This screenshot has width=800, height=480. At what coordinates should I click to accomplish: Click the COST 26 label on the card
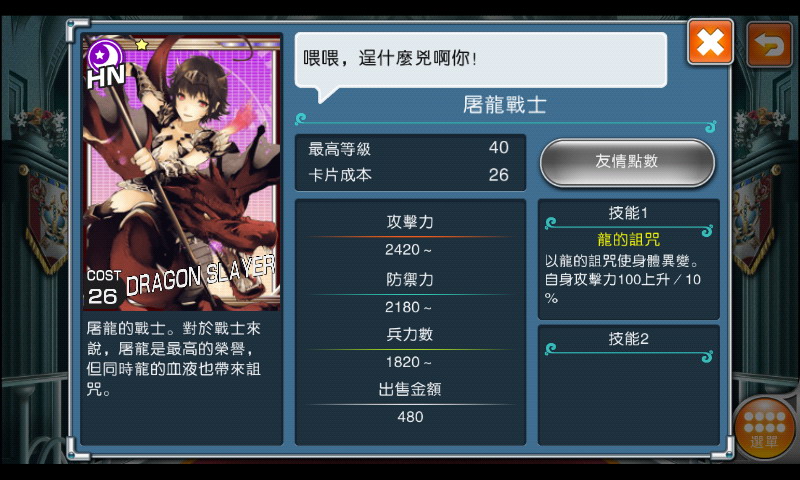(104, 288)
